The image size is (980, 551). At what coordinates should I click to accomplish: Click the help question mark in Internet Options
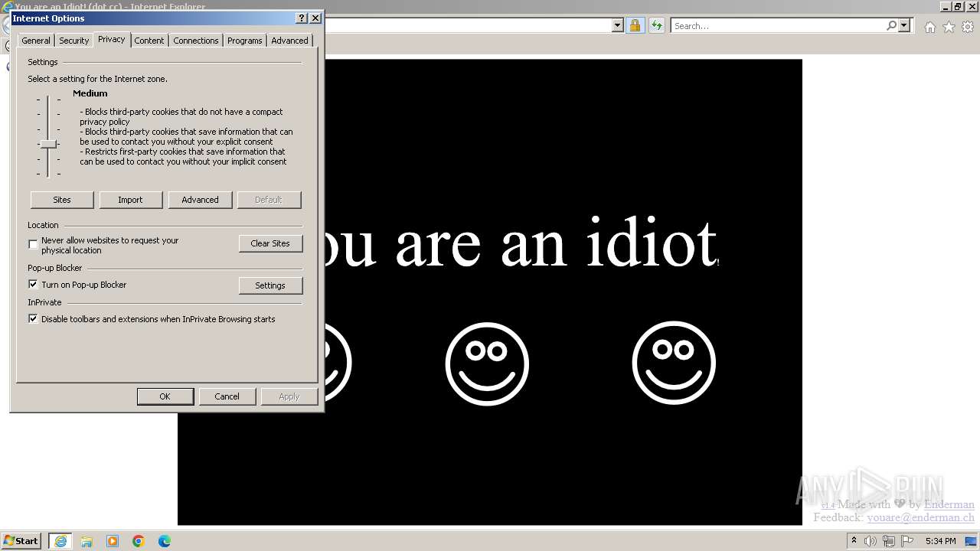(x=302, y=18)
